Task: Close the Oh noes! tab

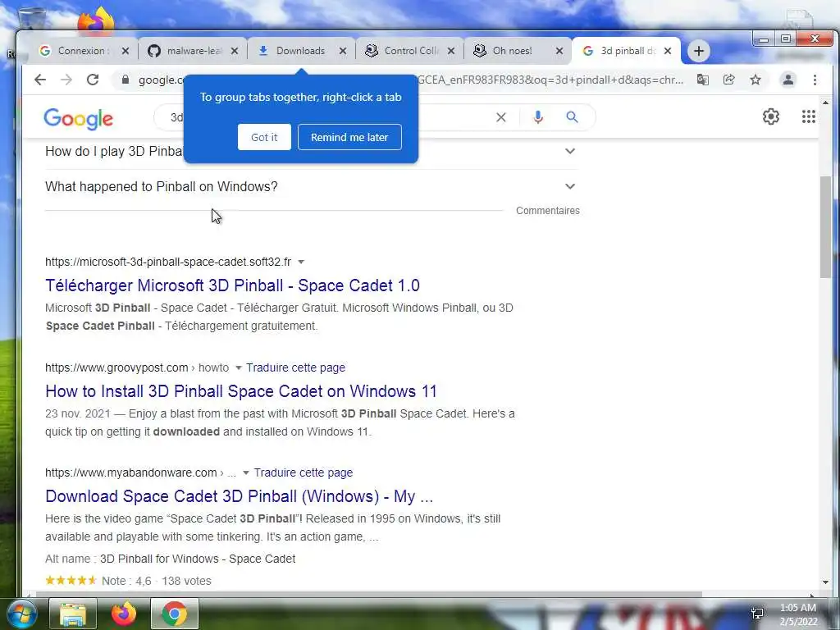Action: [x=559, y=51]
